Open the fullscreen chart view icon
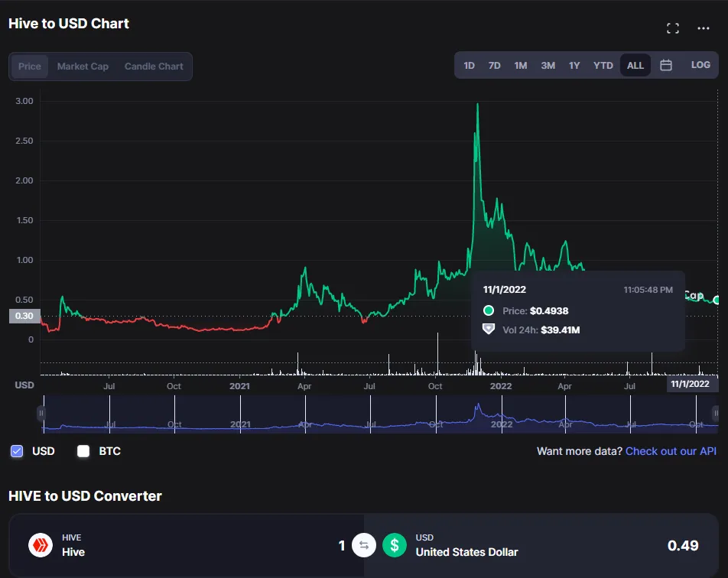Viewport: 728px width, 578px height. point(673,28)
